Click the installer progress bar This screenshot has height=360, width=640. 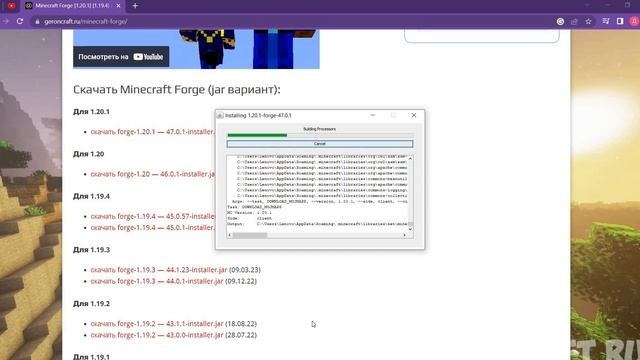(x=320, y=135)
